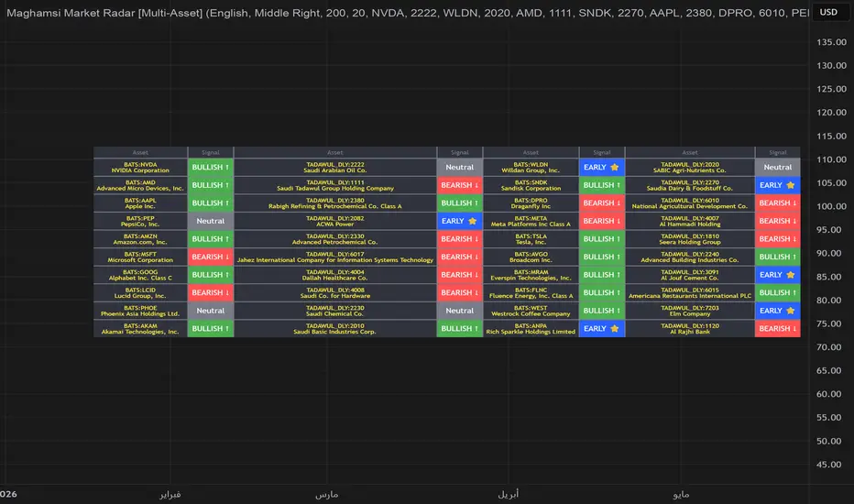Click the 100.00 price axis label
The image size is (854, 504).
tap(831, 206)
